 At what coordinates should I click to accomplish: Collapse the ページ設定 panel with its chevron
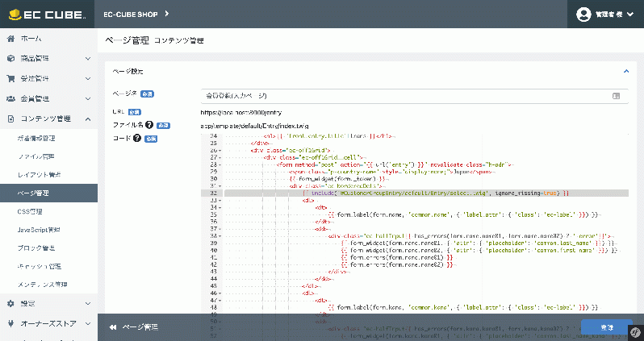[x=626, y=72]
